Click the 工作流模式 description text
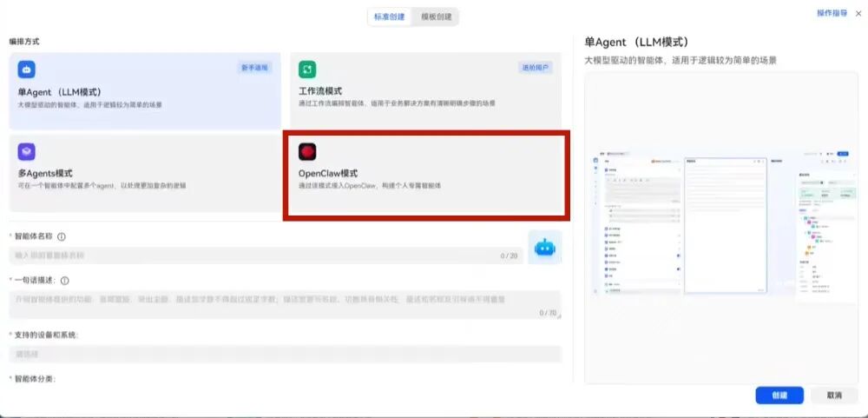The width and height of the screenshot is (868, 418). (397, 103)
